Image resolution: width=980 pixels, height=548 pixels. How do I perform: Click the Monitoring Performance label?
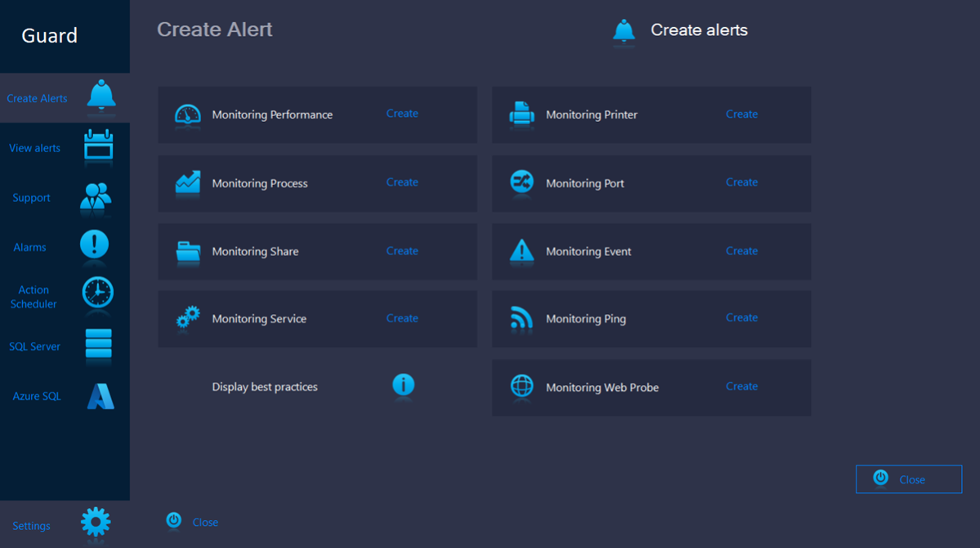click(272, 115)
